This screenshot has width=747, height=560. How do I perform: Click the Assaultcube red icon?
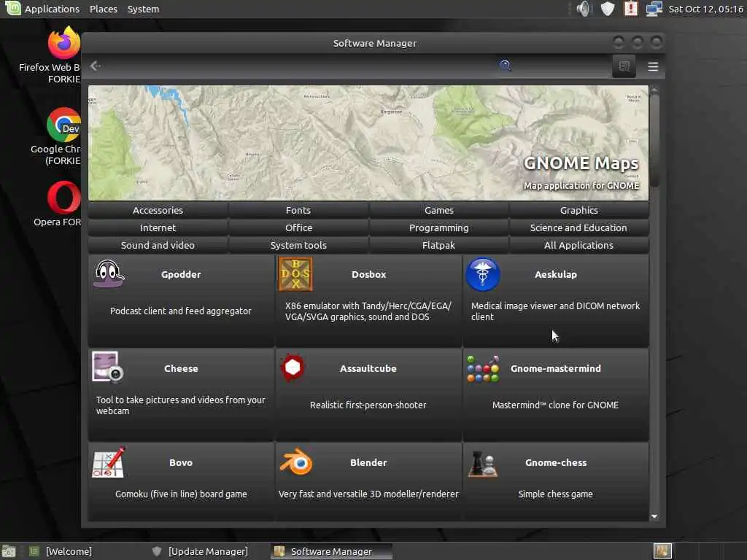pos(293,367)
